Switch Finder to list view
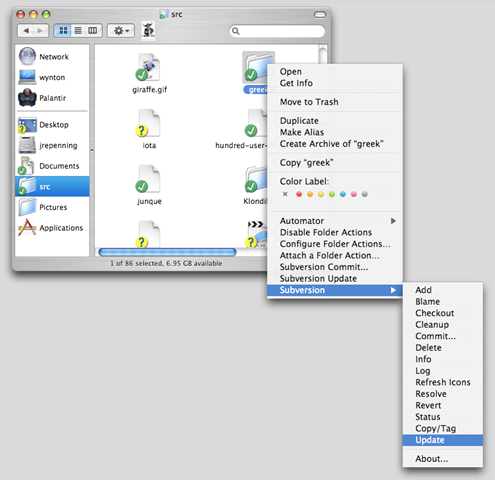This screenshot has width=495, height=480. (x=78, y=31)
